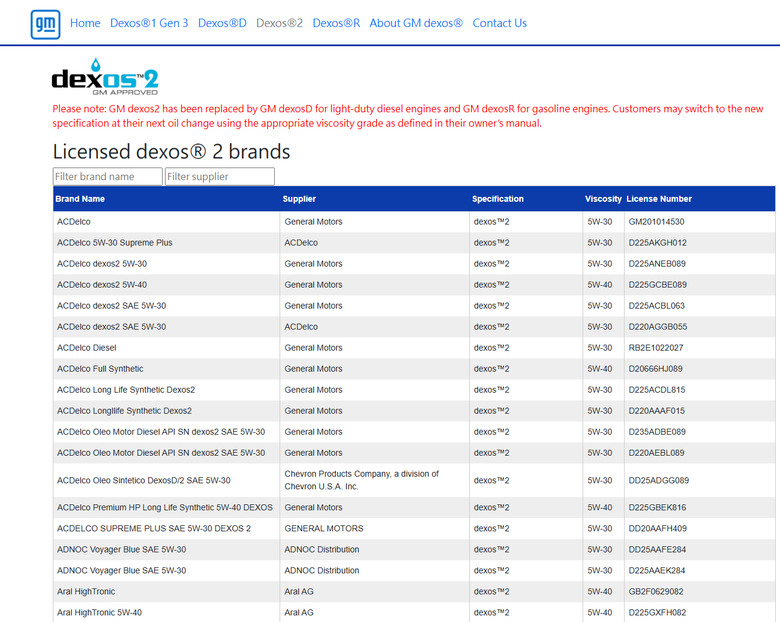Go to Dexos®1 Gen 3 page
Viewport: 780px width, 622px height.
(149, 23)
